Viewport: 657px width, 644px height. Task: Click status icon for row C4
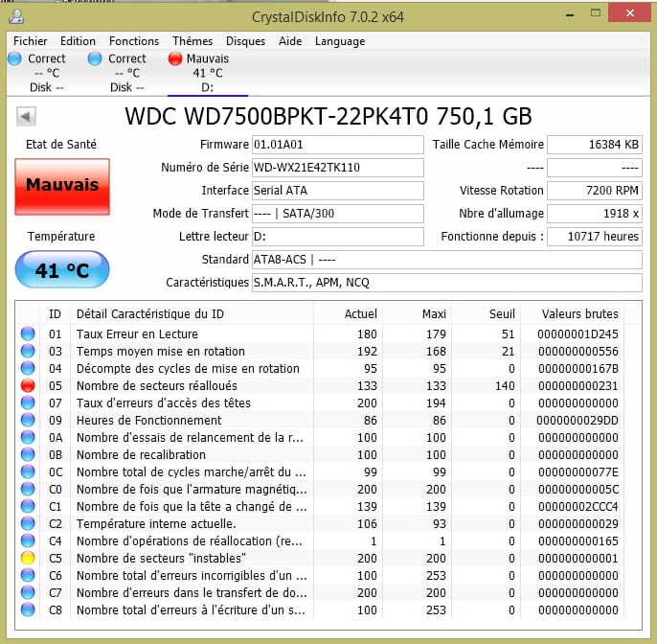click(x=28, y=540)
